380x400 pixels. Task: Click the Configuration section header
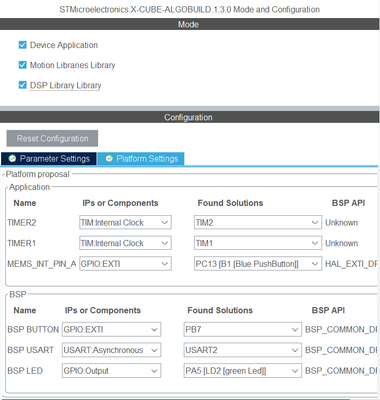tap(189, 117)
